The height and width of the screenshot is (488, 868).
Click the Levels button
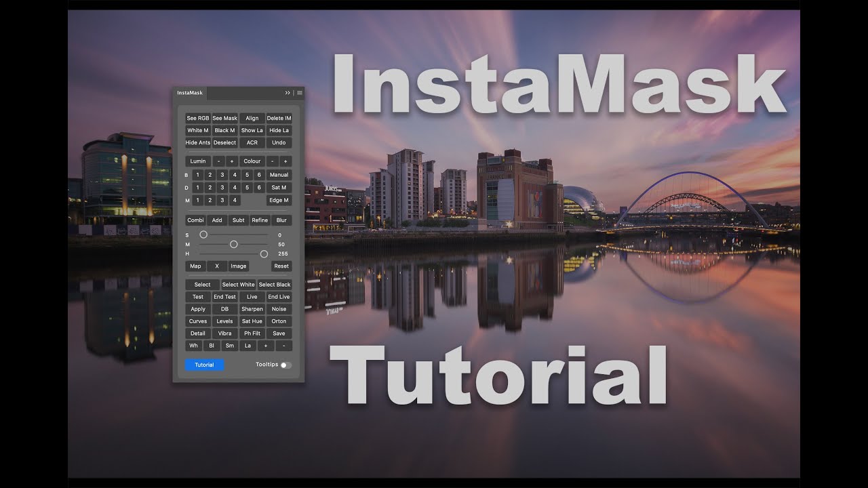[225, 321]
